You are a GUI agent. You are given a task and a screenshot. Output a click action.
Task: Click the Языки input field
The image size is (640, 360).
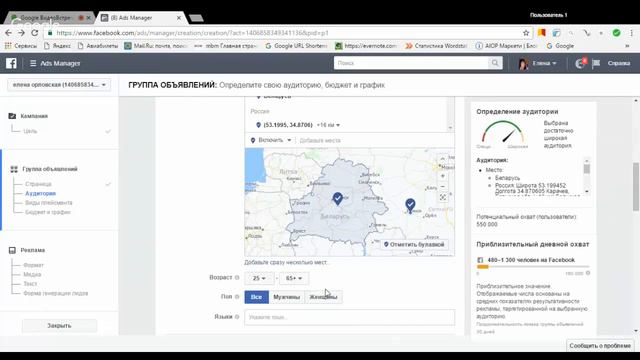(349, 317)
